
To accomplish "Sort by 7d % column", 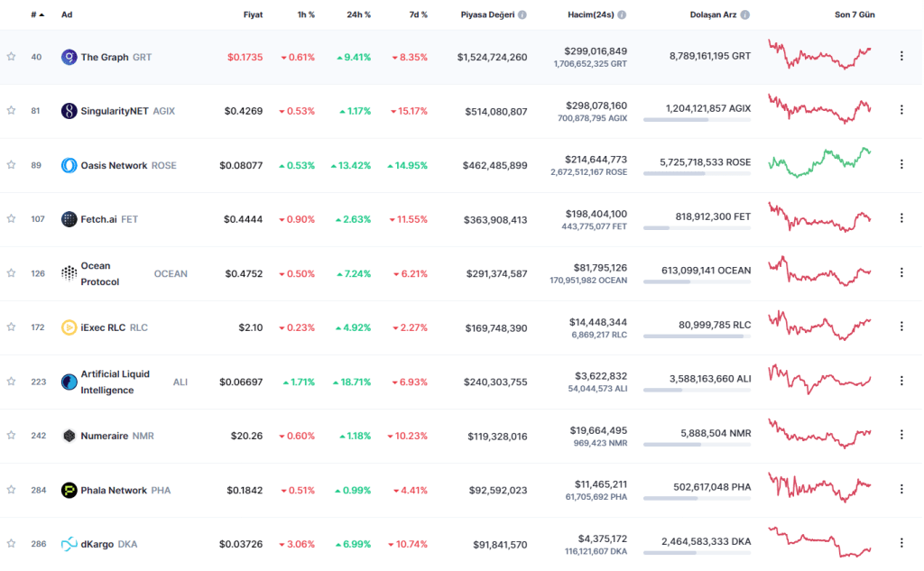I will pos(419,14).
